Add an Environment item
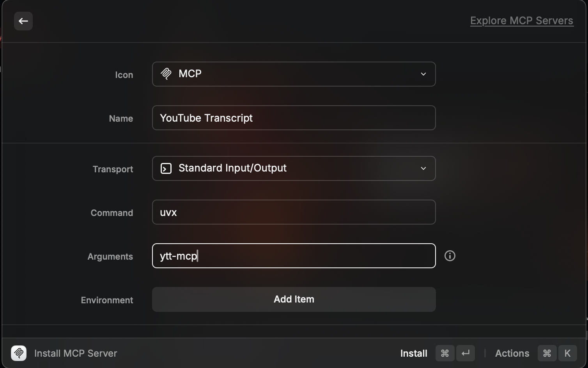 (x=294, y=299)
